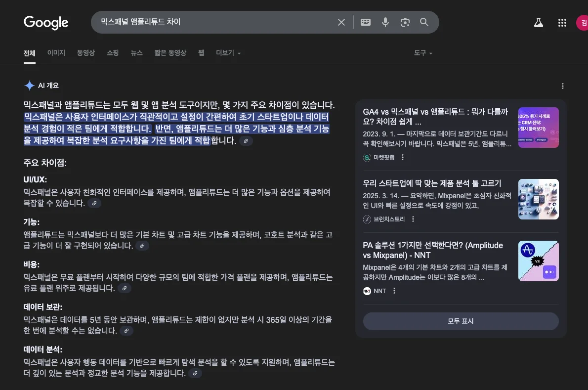Image resolution: width=588 pixels, height=390 pixels.
Task: Click the NNT Amplitude vs Mixpanel thumbnail
Action: coord(538,261)
